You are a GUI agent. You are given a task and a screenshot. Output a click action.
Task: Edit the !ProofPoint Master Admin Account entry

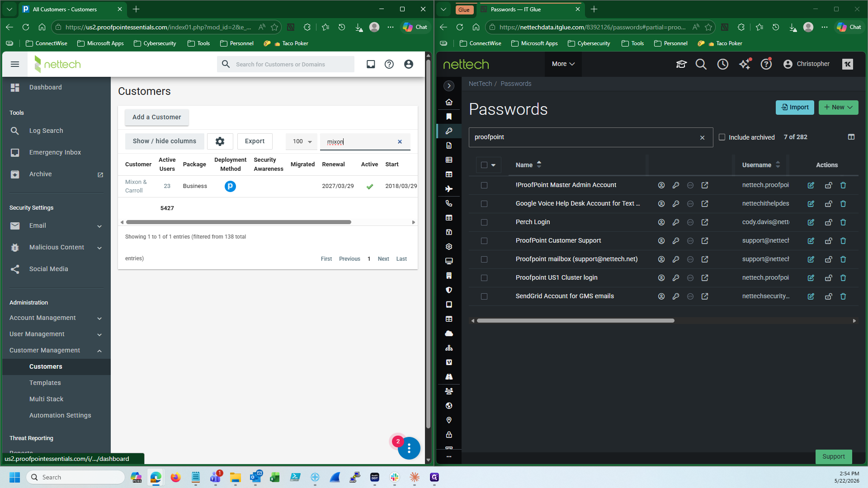[x=811, y=185]
